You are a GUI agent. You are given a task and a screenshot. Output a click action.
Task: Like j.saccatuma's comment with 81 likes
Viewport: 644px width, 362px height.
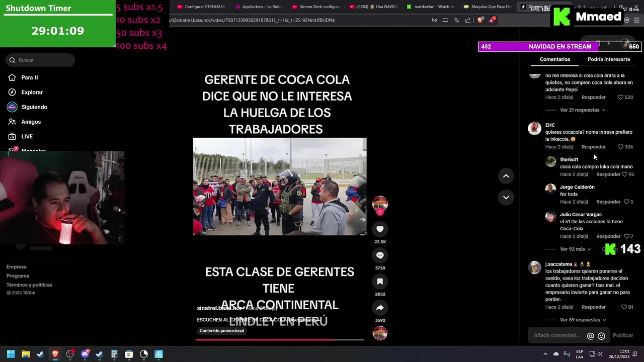click(x=624, y=307)
